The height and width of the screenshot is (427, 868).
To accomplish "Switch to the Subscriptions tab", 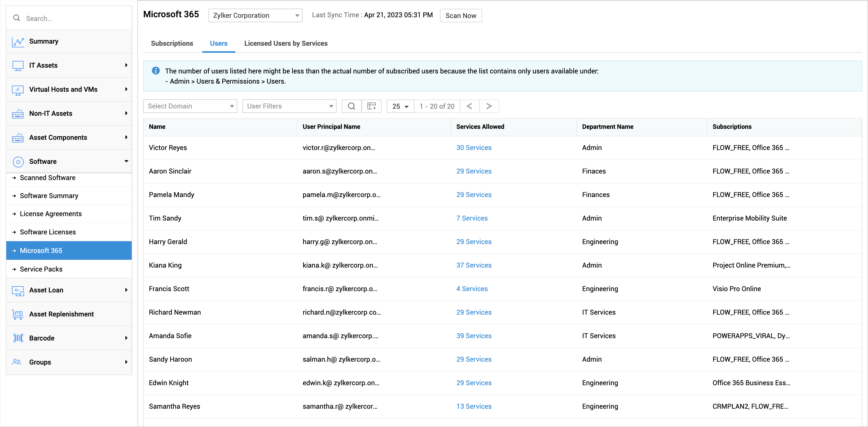I will tap(172, 43).
